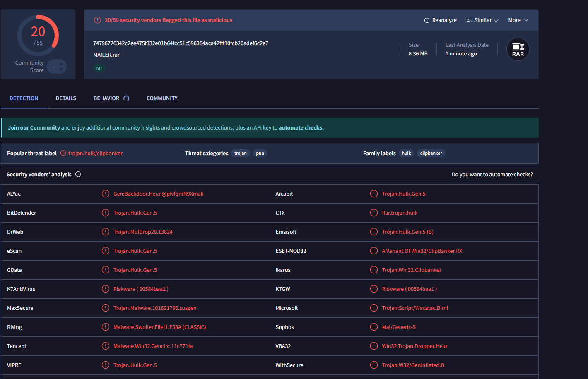Viewport: 588px width, 379px height.
Task: Click the Trojan.Malware.101691766.susgen detection name
Action: (155, 308)
